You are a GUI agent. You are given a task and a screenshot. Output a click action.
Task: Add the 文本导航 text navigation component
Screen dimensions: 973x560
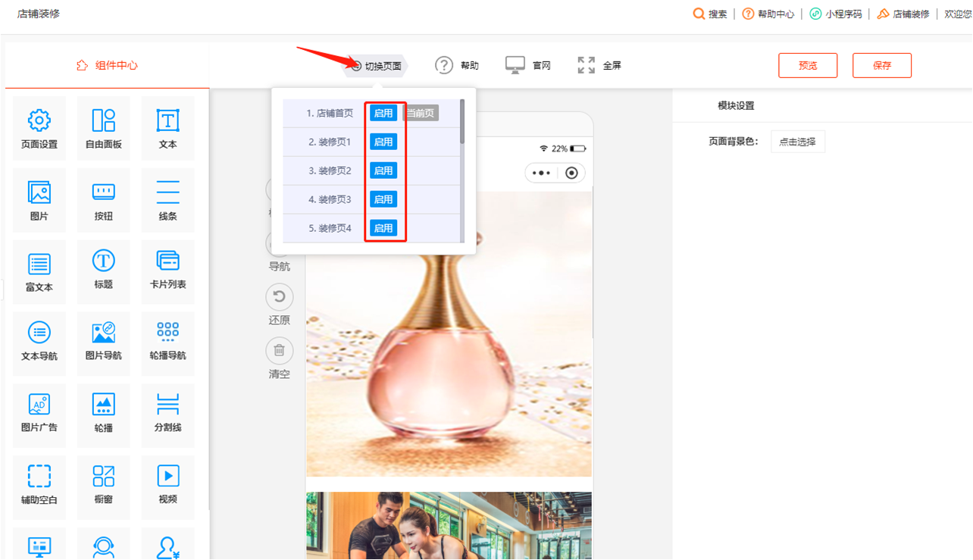tap(39, 343)
